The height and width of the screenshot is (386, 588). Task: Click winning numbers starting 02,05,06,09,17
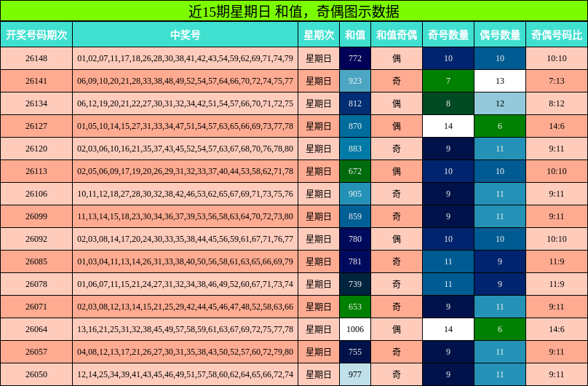coord(186,171)
